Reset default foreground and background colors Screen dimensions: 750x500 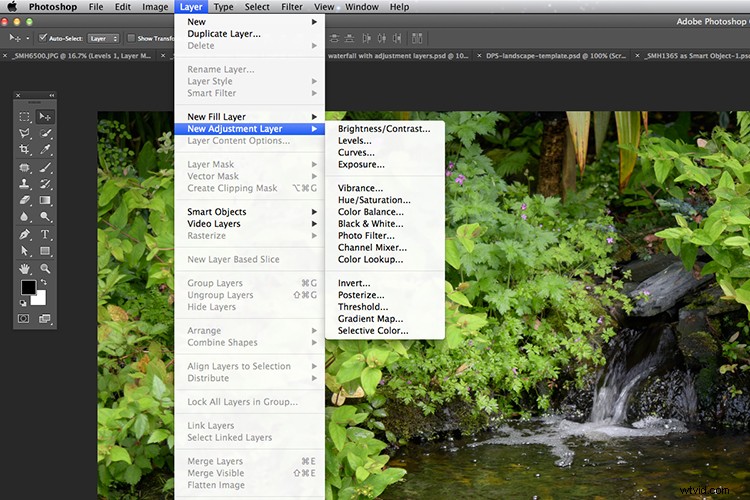(x=22, y=303)
